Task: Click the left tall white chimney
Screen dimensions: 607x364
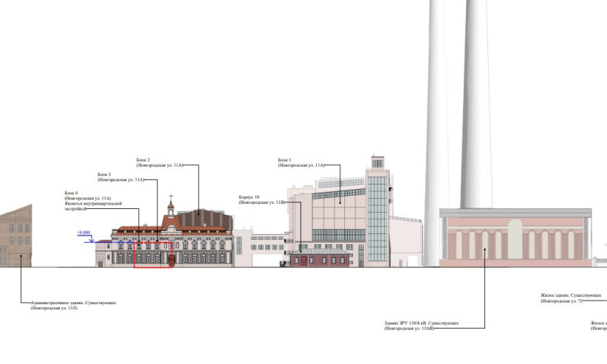Action: point(435,111)
